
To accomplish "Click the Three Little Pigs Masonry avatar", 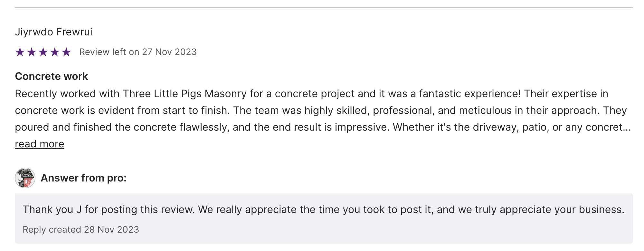I will click(x=25, y=178).
